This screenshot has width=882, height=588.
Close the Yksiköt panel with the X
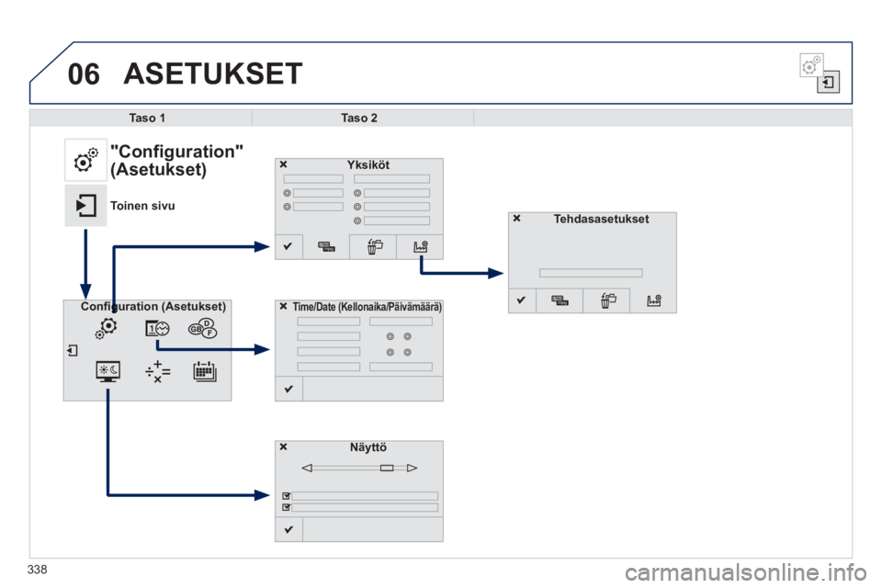(284, 164)
